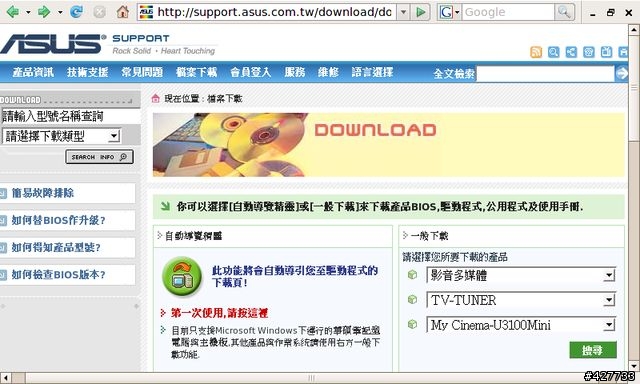Viewport: 640px width, 384px height.
Task: Click the blue magnifier icon in the header
Action: point(553,52)
